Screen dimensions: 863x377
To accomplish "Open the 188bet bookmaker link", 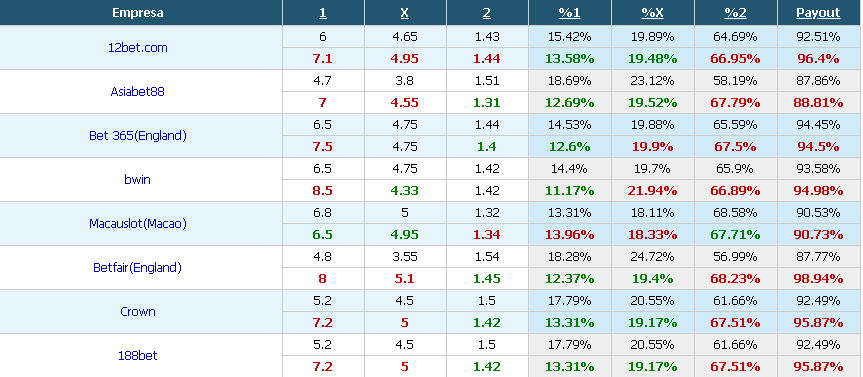I will coord(138,356).
